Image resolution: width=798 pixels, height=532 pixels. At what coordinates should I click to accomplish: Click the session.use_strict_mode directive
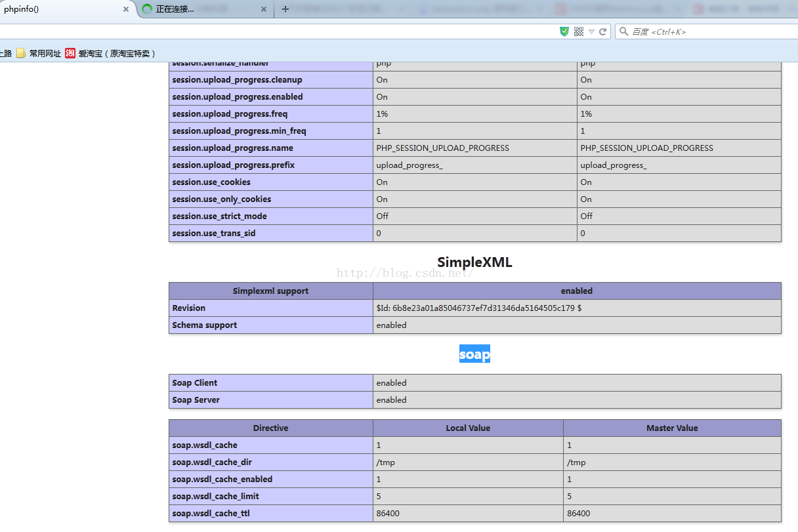pyautogui.click(x=219, y=216)
